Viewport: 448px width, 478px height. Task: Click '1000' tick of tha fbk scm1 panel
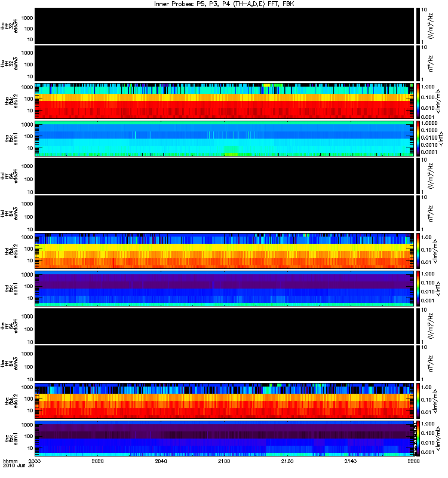pyautogui.click(x=27, y=125)
